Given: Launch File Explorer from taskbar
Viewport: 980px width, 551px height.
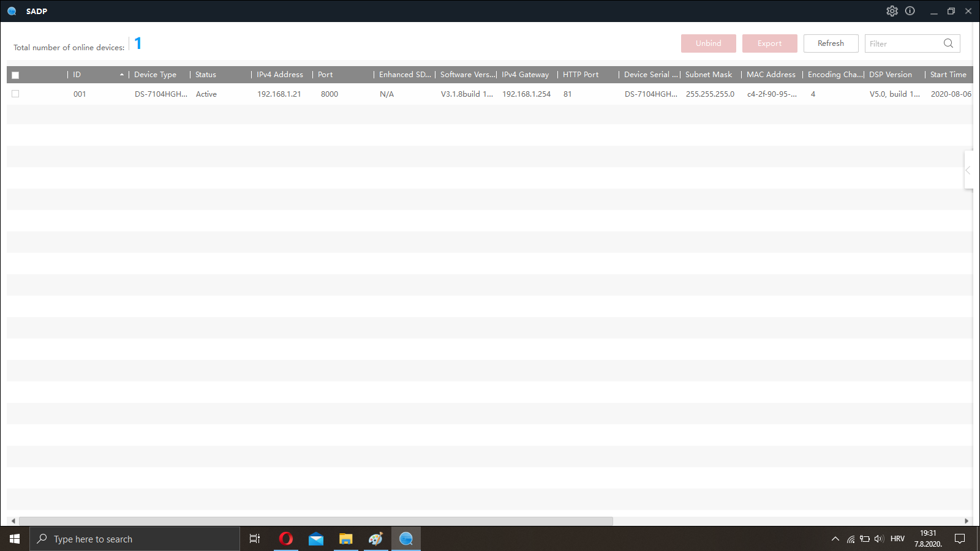Looking at the screenshot, I should click(x=346, y=539).
